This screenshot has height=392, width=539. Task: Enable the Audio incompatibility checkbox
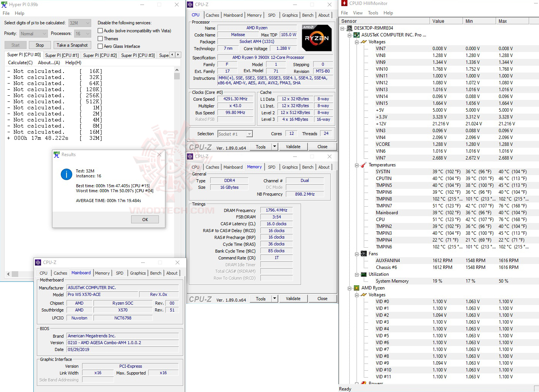point(100,31)
